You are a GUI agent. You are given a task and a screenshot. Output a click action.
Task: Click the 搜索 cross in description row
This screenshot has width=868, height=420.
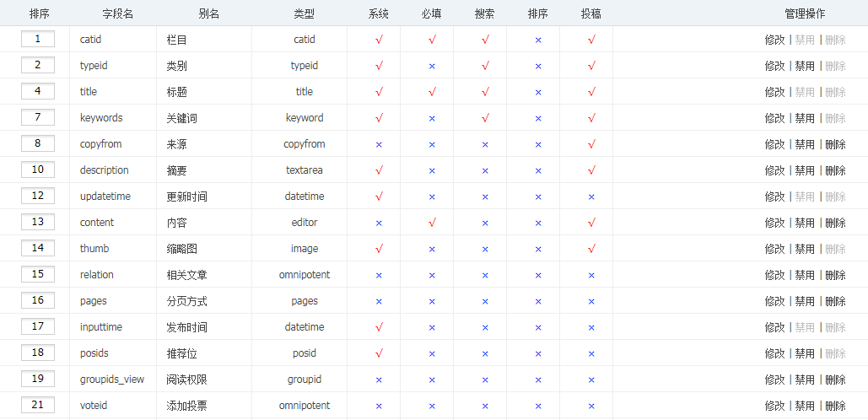point(486,170)
